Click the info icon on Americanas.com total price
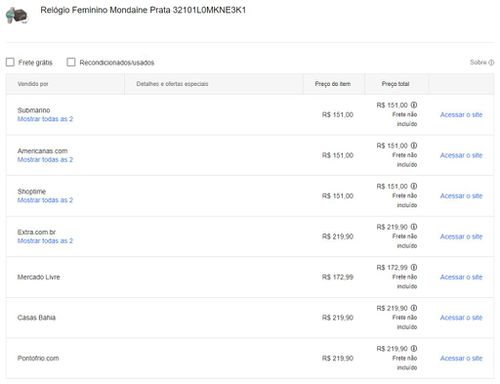The height and width of the screenshot is (384, 500). [x=414, y=146]
